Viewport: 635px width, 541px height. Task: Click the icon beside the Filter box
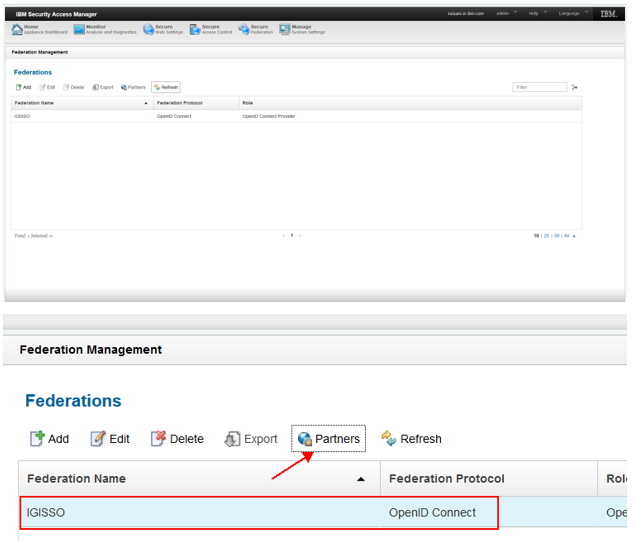point(574,87)
